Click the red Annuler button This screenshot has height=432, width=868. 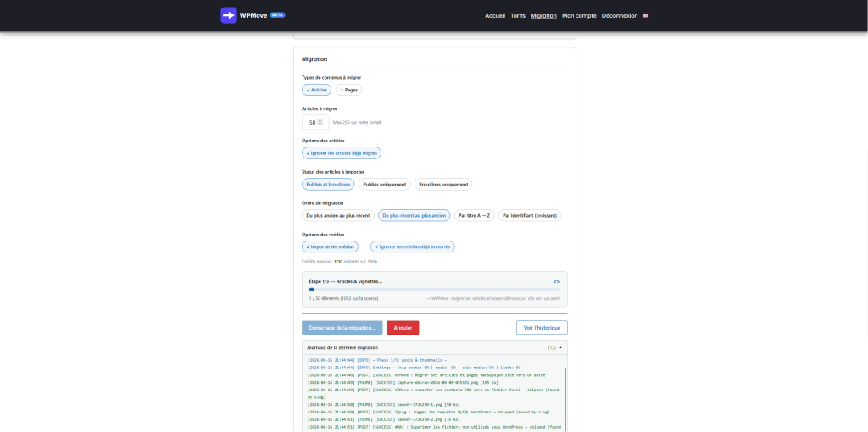pyautogui.click(x=403, y=328)
